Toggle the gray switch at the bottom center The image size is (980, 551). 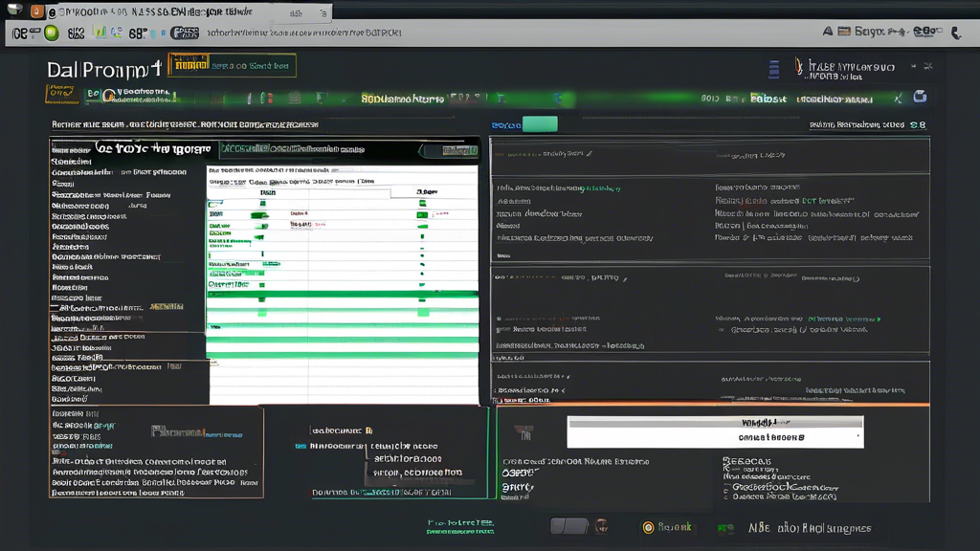pyautogui.click(x=568, y=526)
